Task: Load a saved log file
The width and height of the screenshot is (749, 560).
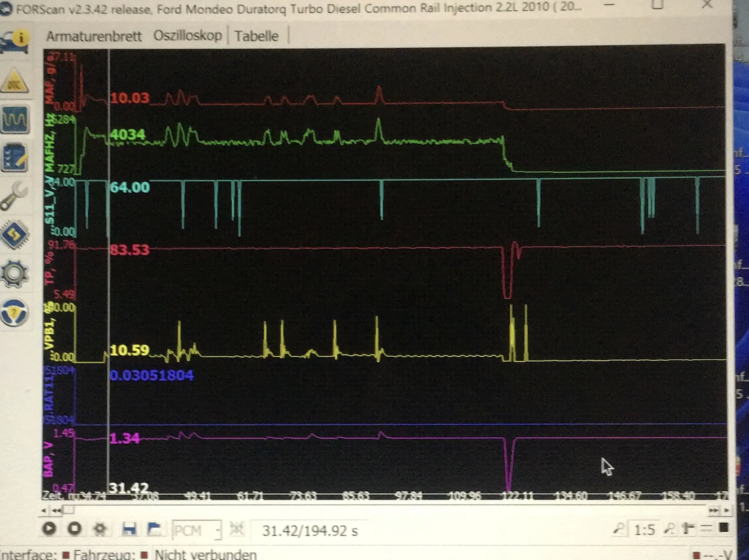Action: (x=154, y=529)
